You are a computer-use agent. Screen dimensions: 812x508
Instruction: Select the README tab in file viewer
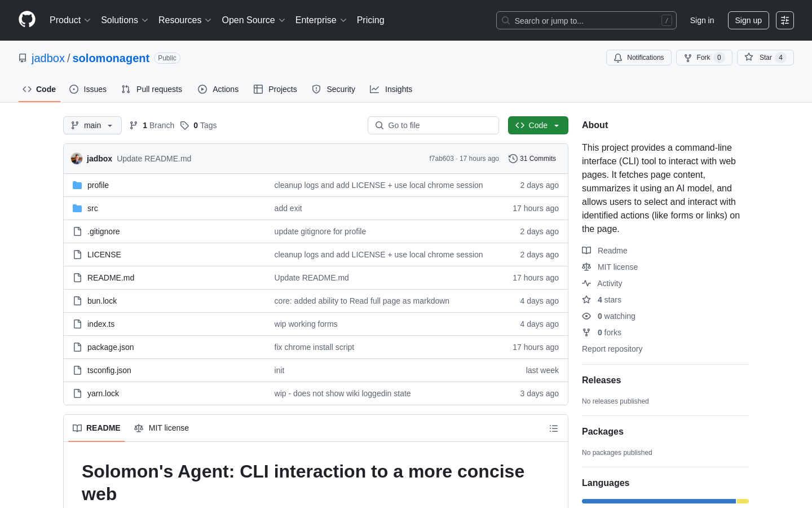(96, 428)
